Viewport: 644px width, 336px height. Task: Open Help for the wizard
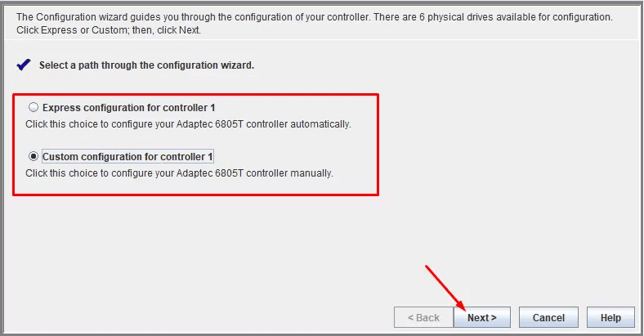pyautogui.click(x=610, y=318)
